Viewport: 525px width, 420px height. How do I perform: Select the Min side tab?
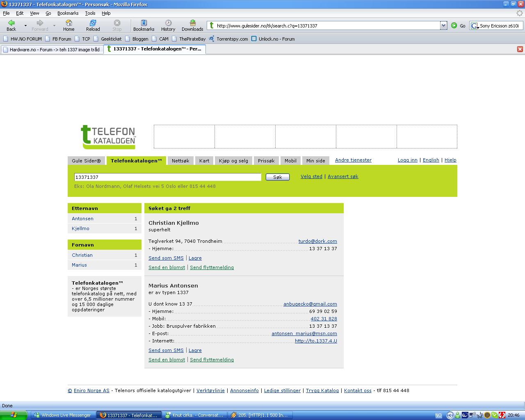click(x=315, y=160)
